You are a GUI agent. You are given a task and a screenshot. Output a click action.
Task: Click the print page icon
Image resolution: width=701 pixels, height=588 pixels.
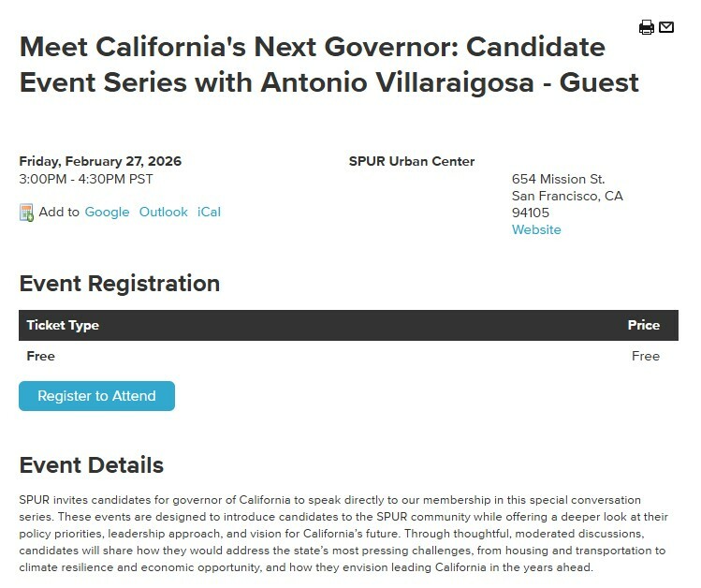point(647,27)
